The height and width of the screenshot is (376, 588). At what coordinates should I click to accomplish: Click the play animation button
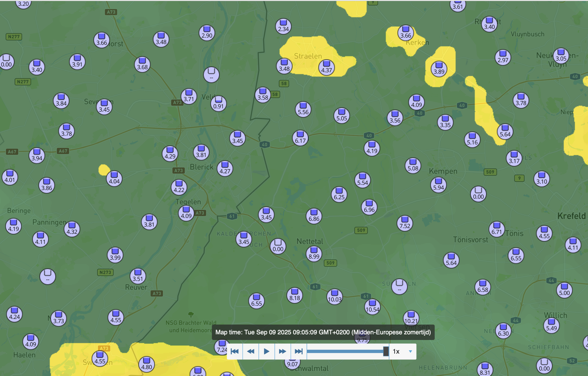point(267,351)
